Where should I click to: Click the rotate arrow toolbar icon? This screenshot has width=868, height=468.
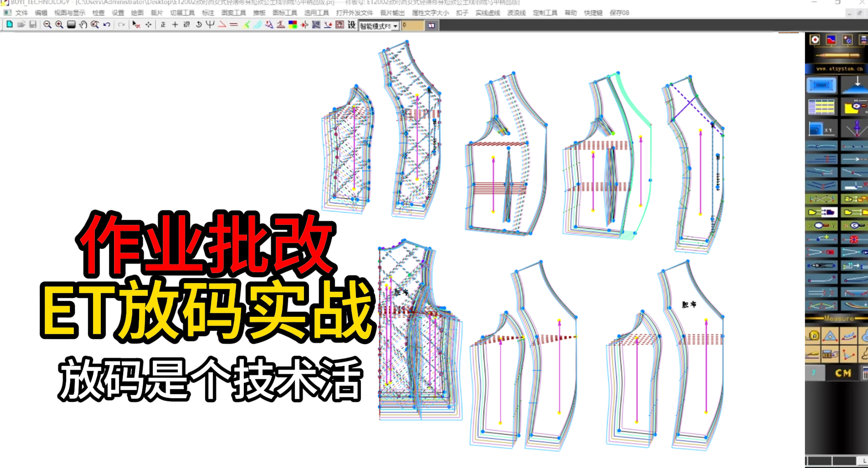(198, 25)
